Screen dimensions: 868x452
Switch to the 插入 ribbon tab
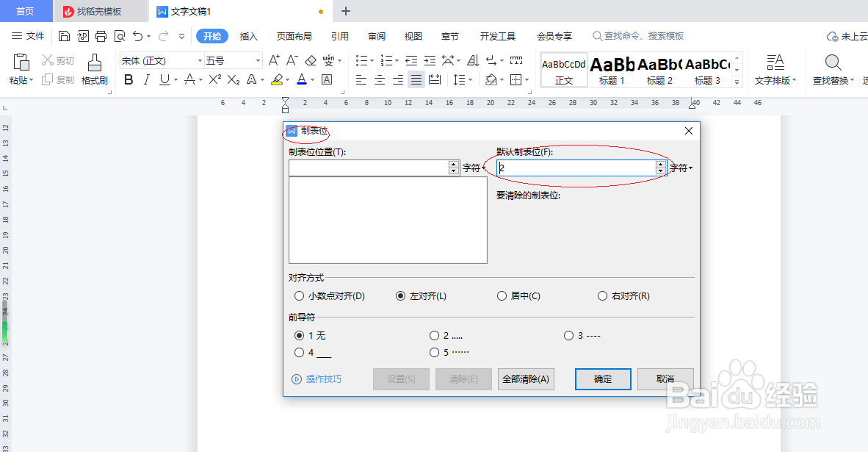tap(248, 35)
